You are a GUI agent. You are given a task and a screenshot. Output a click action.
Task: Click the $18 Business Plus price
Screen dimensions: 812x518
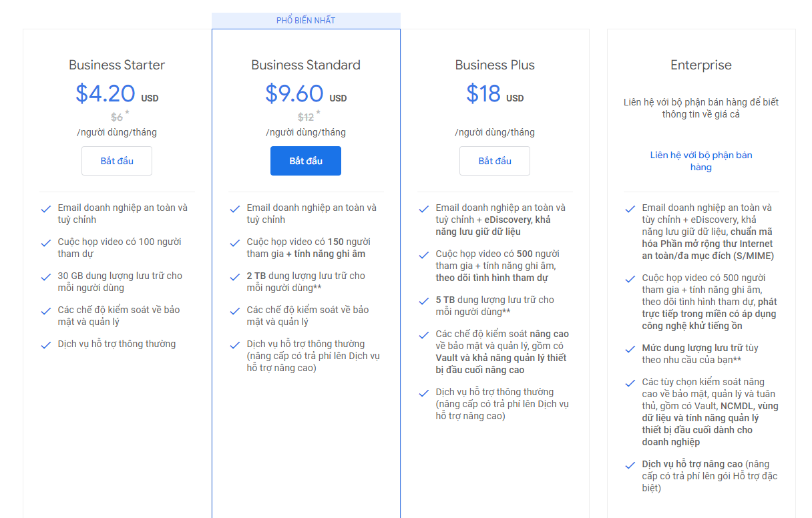(483, 93)
